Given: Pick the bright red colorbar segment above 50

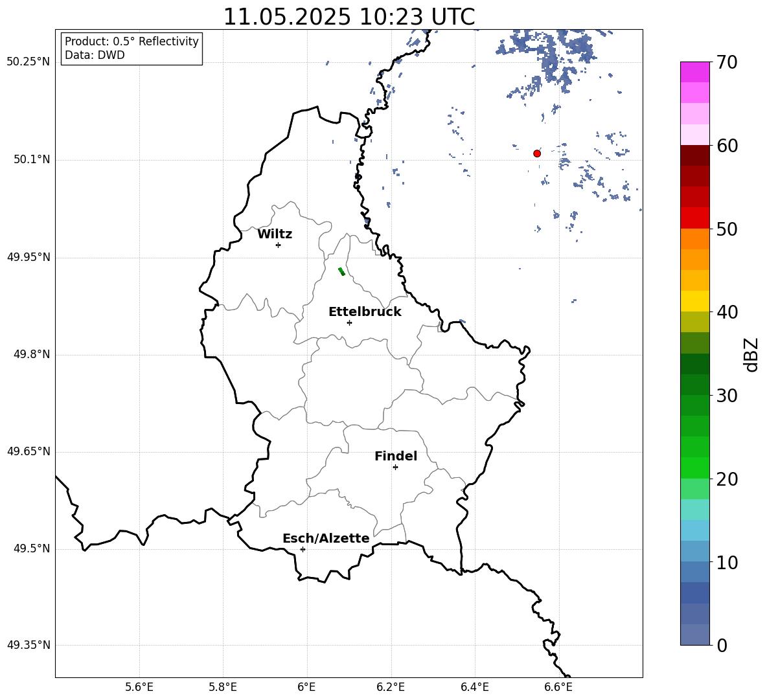Looking at the screenshot, I should point(695,218).
